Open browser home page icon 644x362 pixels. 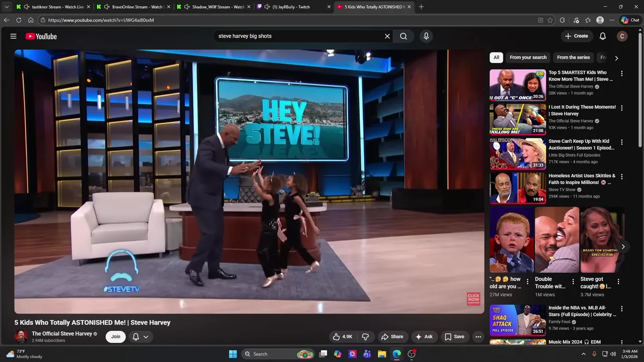31,20
